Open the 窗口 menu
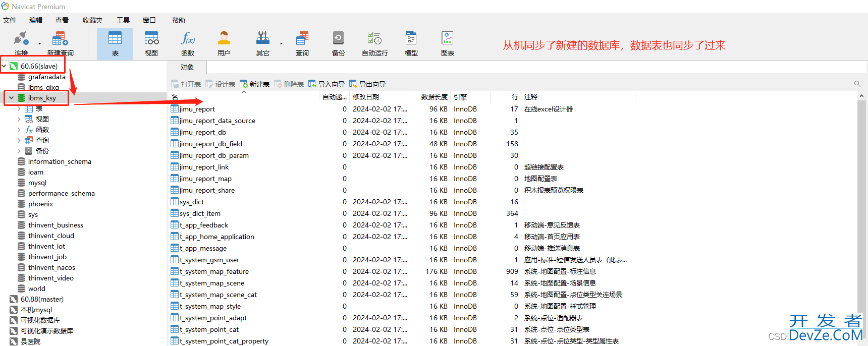This screenshot has width=868, height=346. [x=149, y=20]
